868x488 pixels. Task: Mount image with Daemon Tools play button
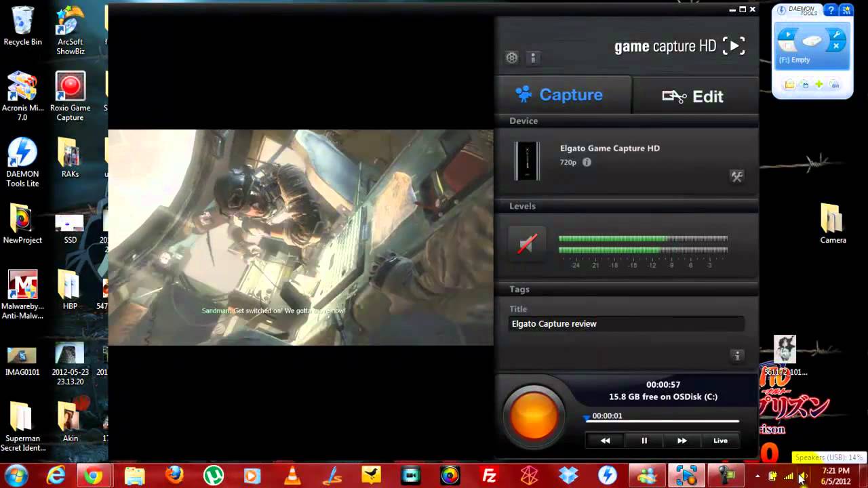point(787,35)
